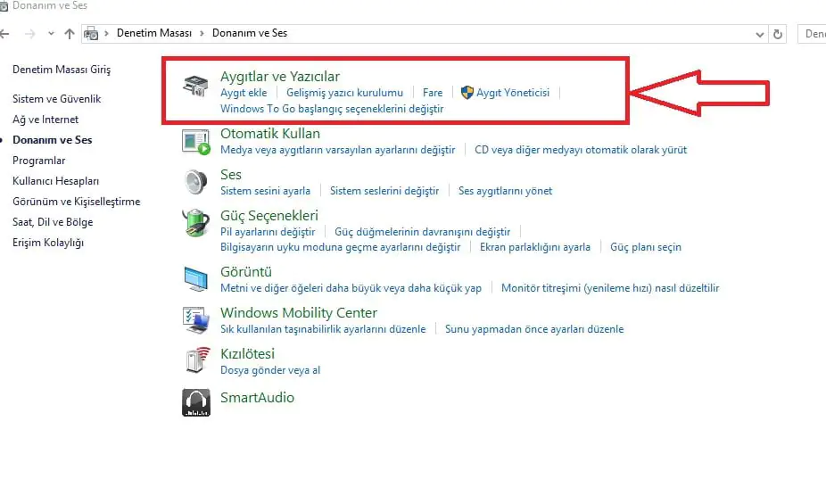Open Aygıt Yöneticisi link

click(x=513, y=93)
